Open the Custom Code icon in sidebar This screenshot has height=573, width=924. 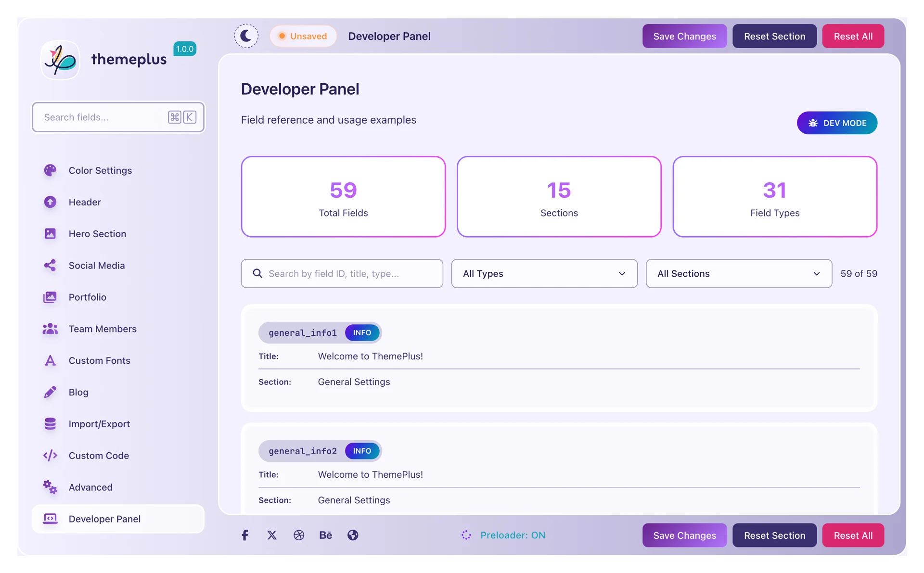[50, 455]
